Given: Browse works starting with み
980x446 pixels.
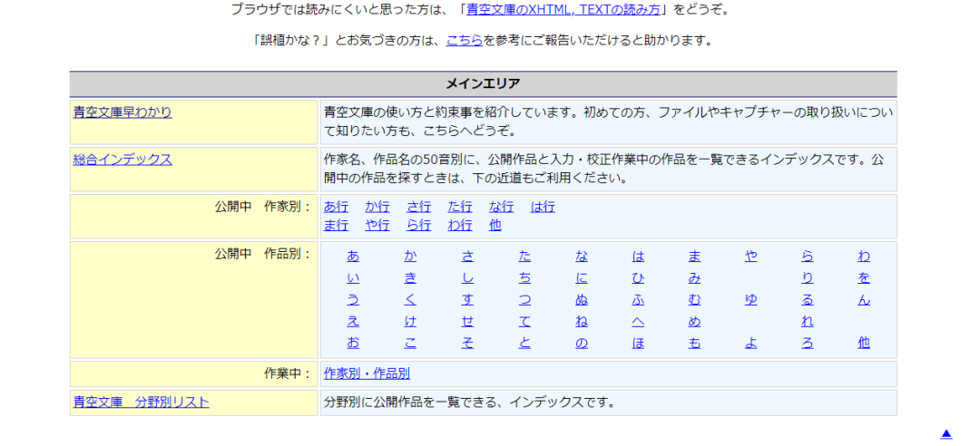Looking at the screenshot, I should coord(694,277).
